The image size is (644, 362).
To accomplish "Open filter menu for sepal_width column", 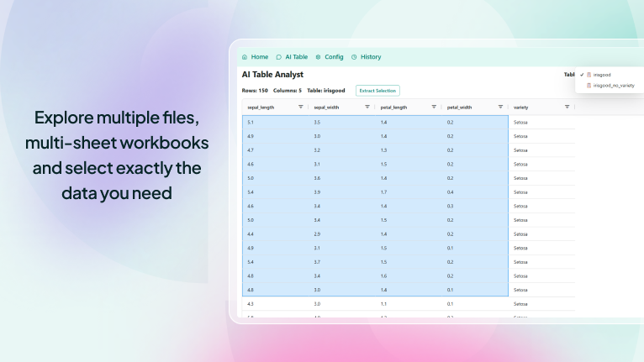I will pos(367,108).
